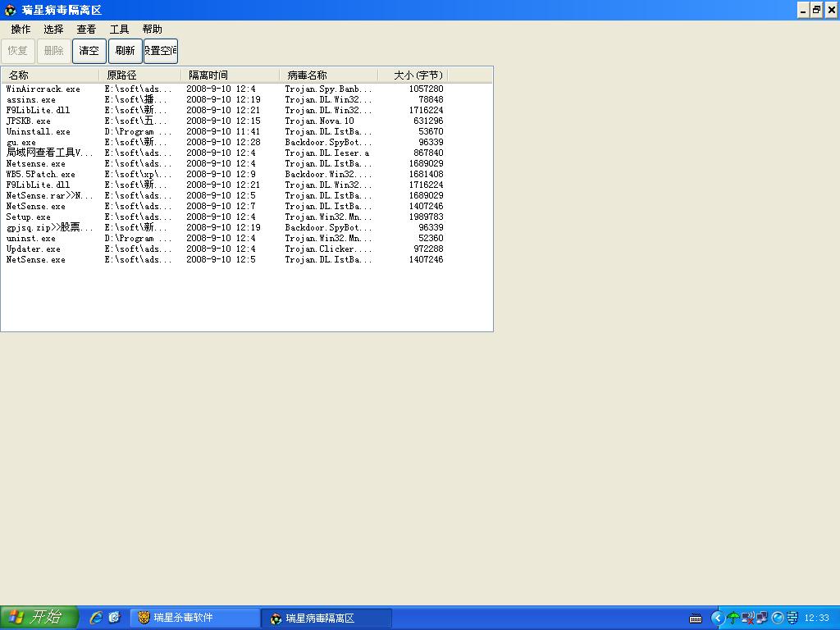Click the green umbrella tray icon
The height and width of the screenshot is (630, 840).
pyautogui.click(x=733, y=618)
